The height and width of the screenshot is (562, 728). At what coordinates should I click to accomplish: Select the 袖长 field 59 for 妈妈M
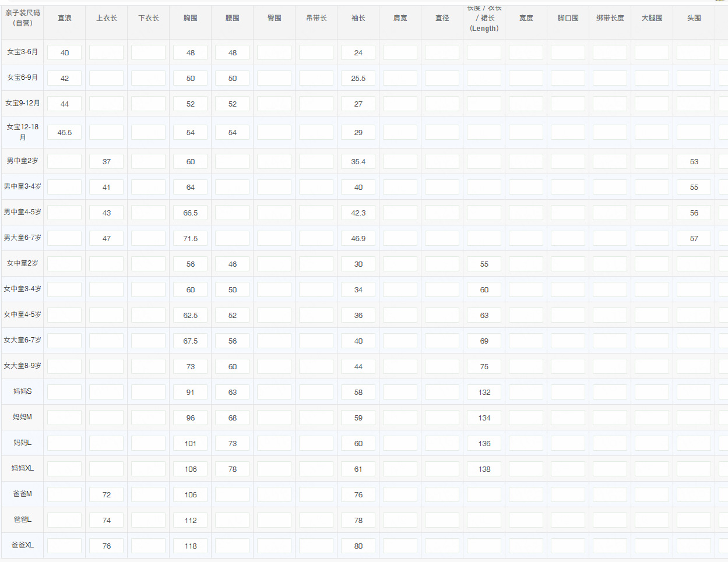pos(358,418)
